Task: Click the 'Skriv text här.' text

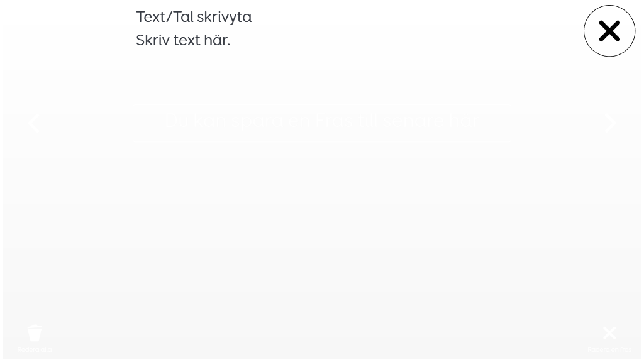Action: point(183,40)
